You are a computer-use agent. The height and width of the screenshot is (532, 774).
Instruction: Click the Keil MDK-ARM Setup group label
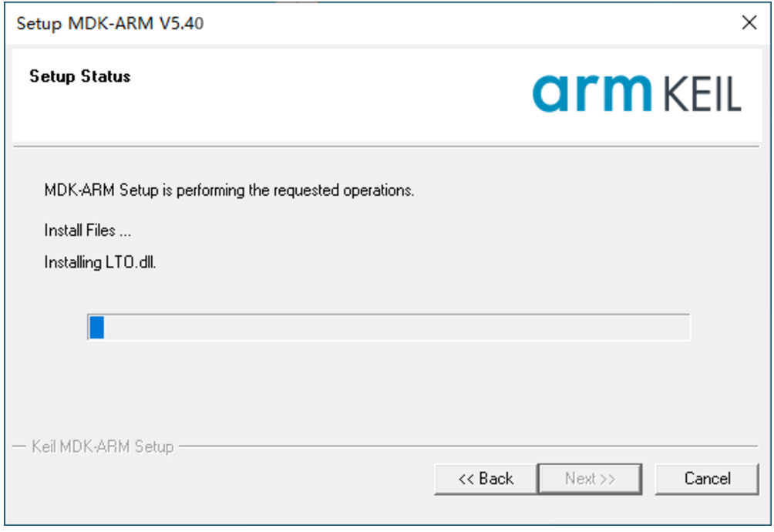click(x=103, y=446)
